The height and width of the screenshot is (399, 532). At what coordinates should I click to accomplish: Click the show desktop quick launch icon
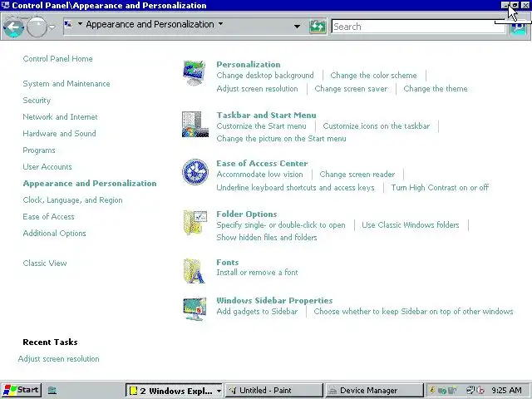point(52,391)
